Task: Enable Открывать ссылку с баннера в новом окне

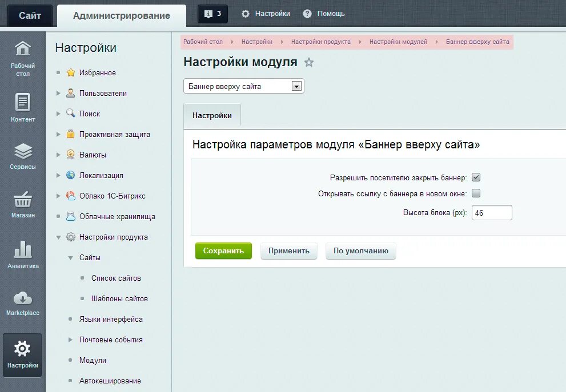Action: click(476, 193)
